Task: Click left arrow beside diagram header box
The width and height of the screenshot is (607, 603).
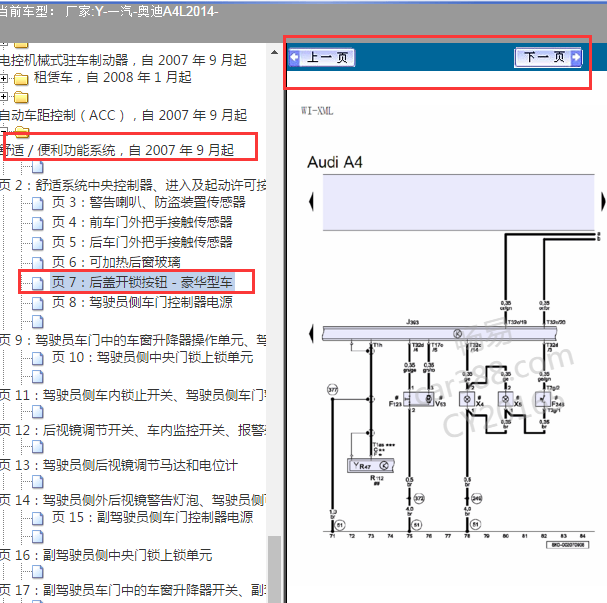Action: (311, 202)
